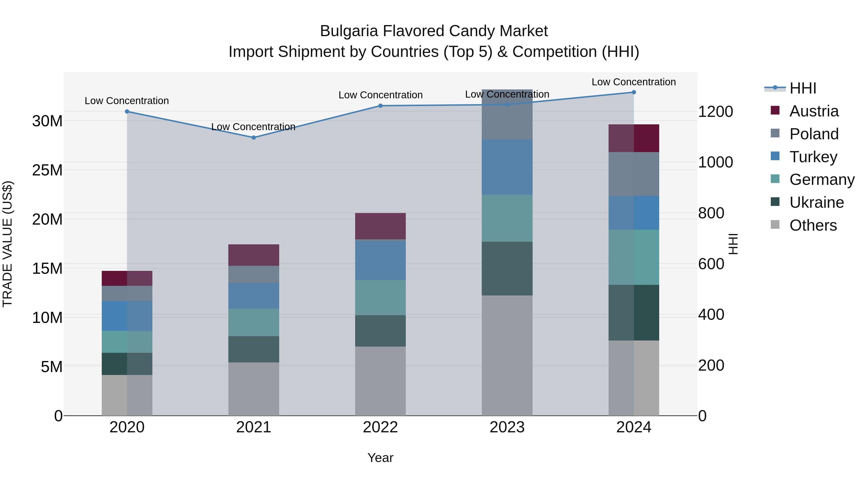Click the chart title Bulgaria Flavored Candy Market
The height and width of the screenshot is (488, 868).
434,31
